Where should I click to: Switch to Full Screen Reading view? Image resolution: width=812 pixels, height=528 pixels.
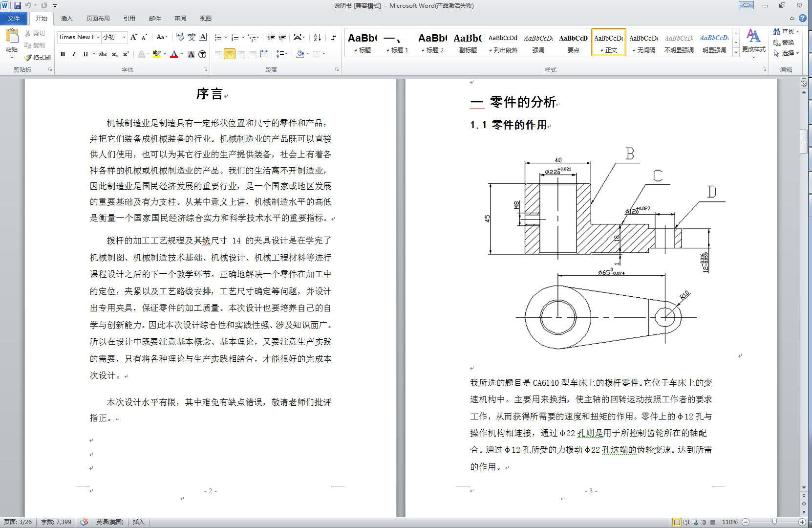click(x=686, y=522)
